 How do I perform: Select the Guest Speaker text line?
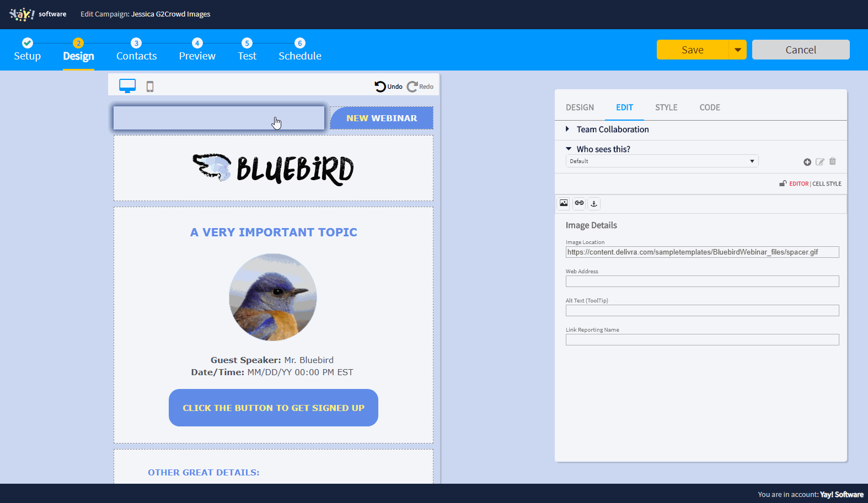click(272, 360)
